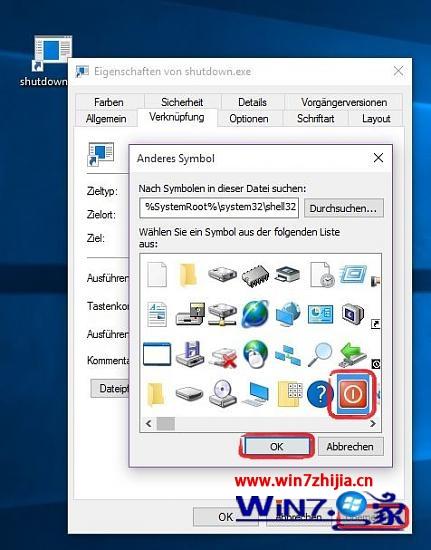Image resolution: width=431 pixels, height=550 pixels.
Task: Select the printer icon in the list
Action: [x=288, y=274]
